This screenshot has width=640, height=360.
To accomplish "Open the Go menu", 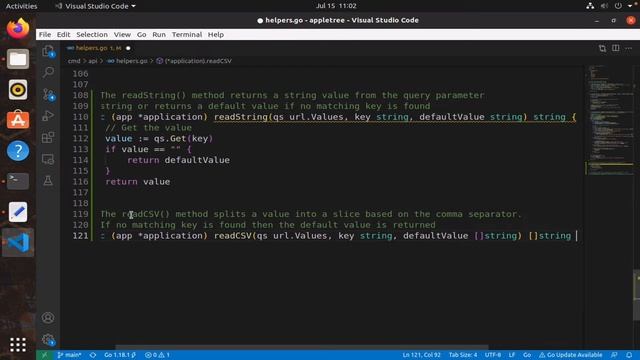I will 142,35.
